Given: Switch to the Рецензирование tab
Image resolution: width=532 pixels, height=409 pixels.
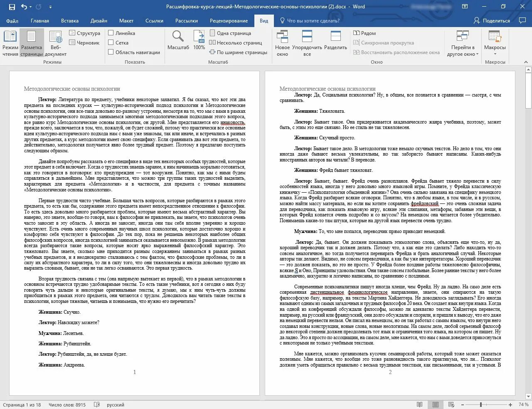Looking at the screenshot, I should click(229, 21).
